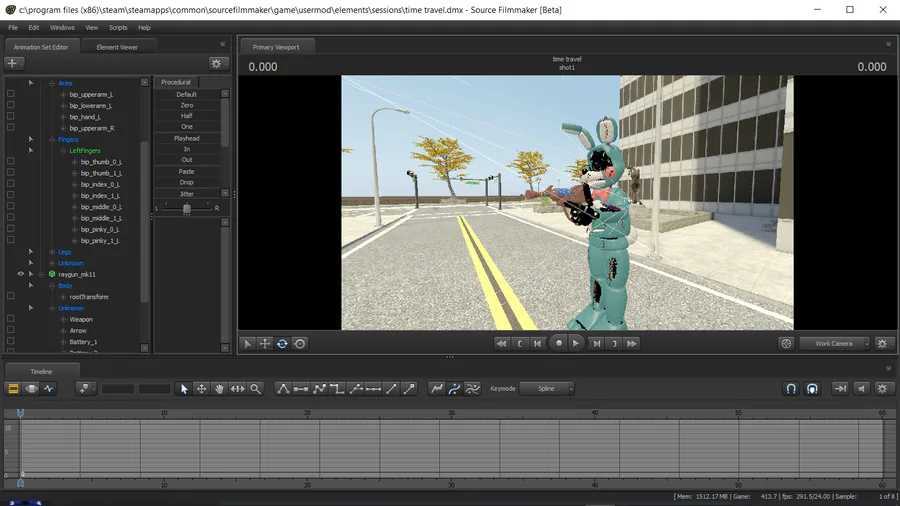The image size is (900, 506).
Task: Click the flat tangent icon in timeline
Action: click(301, 389)
